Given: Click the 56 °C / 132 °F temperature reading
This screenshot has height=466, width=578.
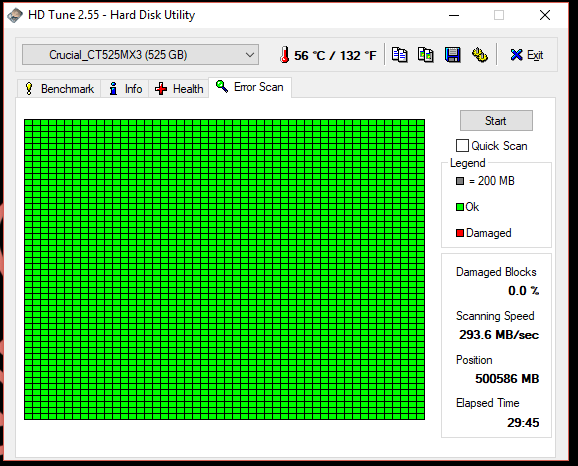Looking at the screenshot, I should coord(335,56).
